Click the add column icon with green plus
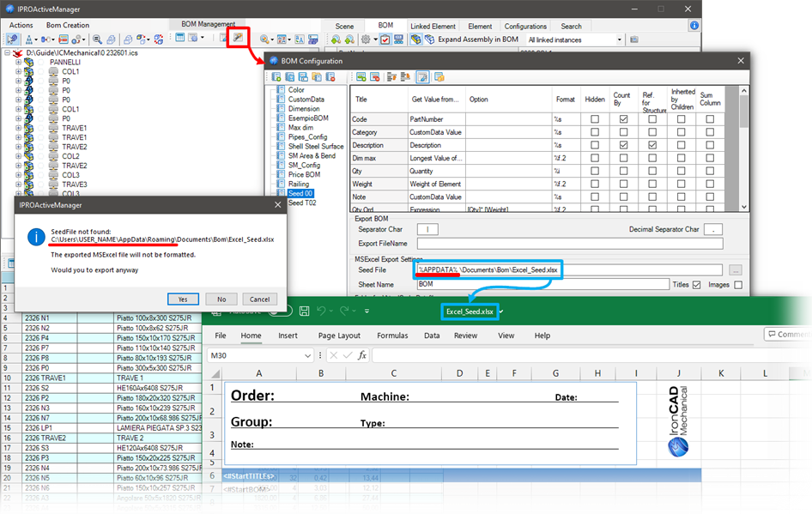The image size is (812, 514). [x=361, y=77]
